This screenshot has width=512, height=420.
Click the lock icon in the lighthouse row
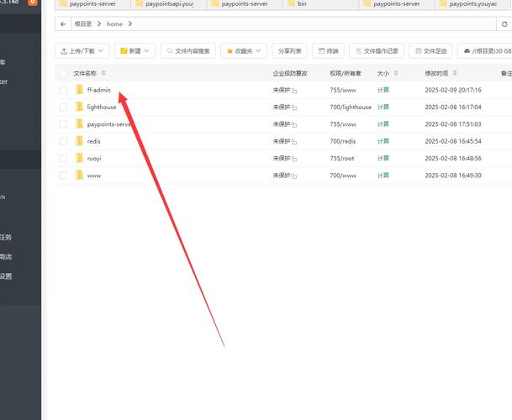click(294, 108)
